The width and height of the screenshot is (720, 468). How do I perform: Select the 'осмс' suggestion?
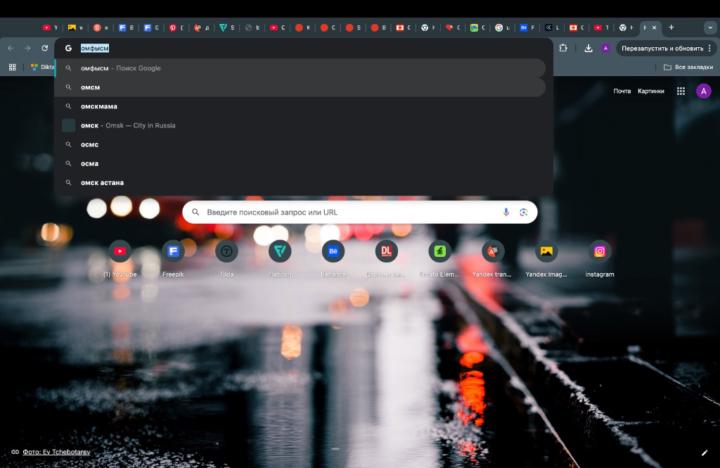300,144
